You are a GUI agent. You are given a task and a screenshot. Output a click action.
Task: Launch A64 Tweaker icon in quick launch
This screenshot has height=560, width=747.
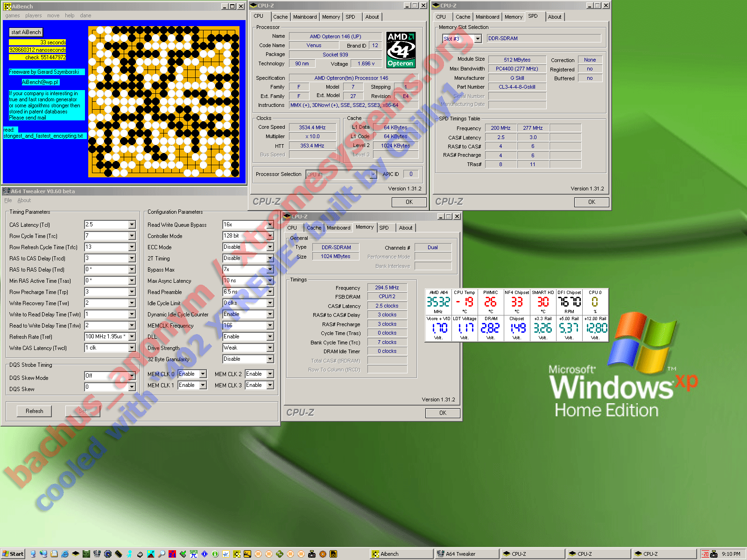coord(97,554)
